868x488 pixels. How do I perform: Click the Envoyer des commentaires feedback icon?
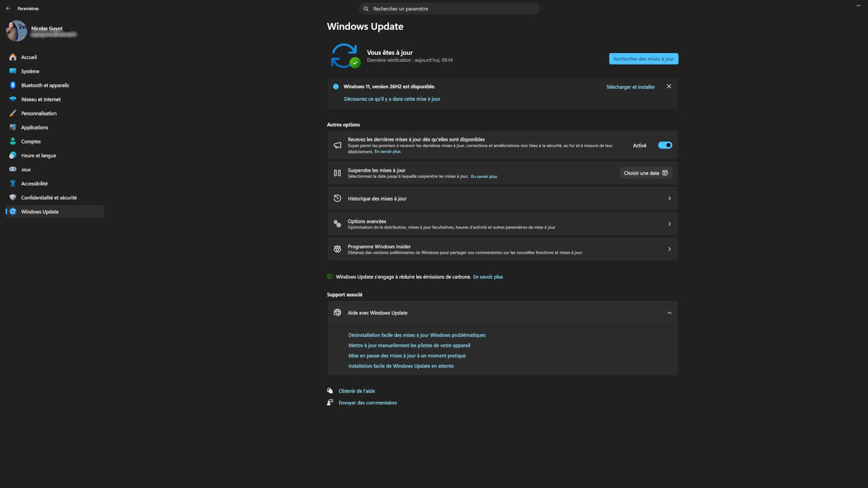coord(330,402)
